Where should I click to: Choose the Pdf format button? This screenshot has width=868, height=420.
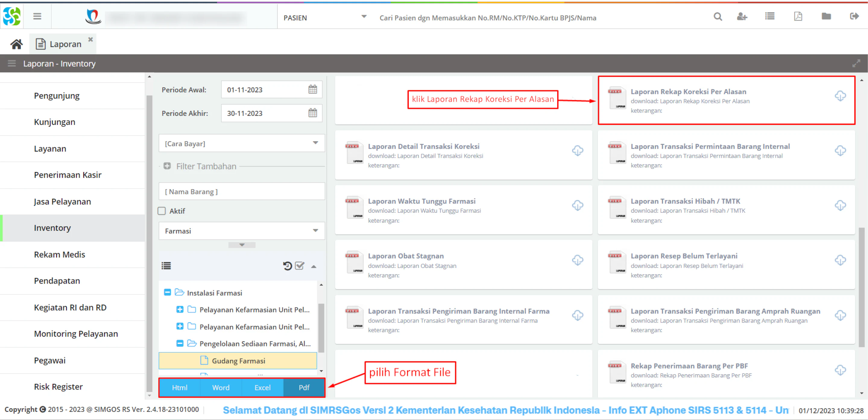(x=304, y=388)
